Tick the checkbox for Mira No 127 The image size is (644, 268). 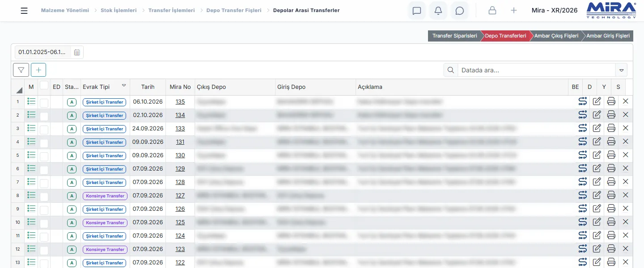(x=44, y=197)
